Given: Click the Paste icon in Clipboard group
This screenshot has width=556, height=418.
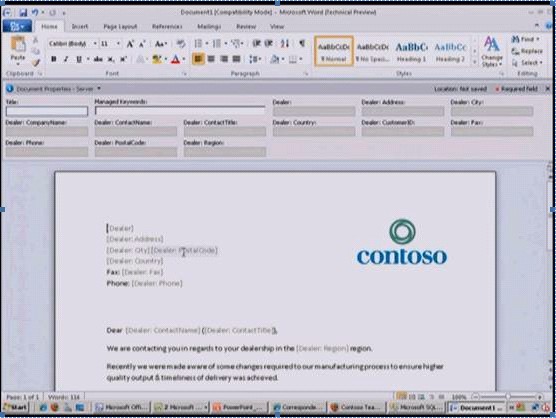Looking at the screenshot, I should click(18, 47).
